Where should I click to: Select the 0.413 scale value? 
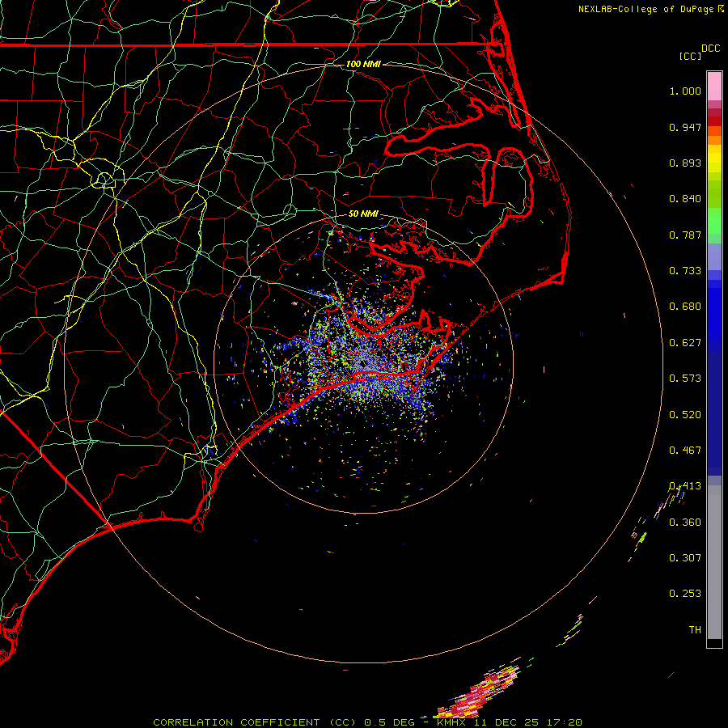point(685,486)
